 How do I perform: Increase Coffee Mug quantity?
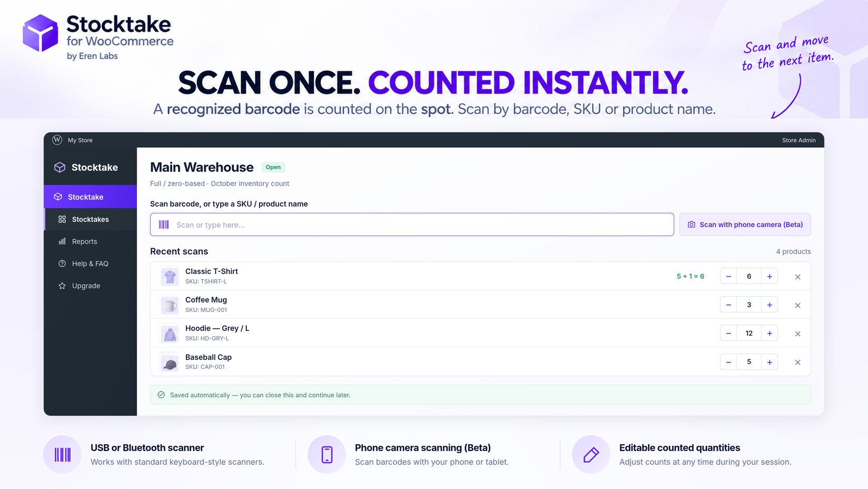tap(770, 305)
